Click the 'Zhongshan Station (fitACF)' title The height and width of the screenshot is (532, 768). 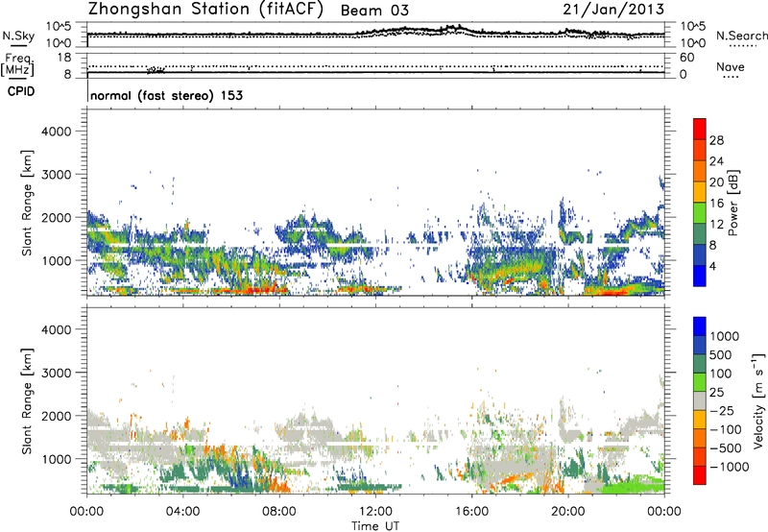(x=205, y=10)
